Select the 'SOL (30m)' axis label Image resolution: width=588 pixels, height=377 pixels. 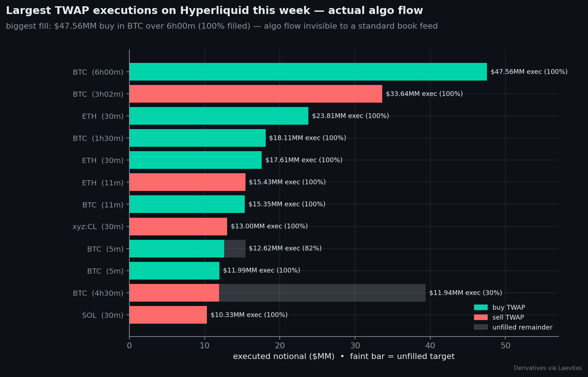tap(103, 315)
